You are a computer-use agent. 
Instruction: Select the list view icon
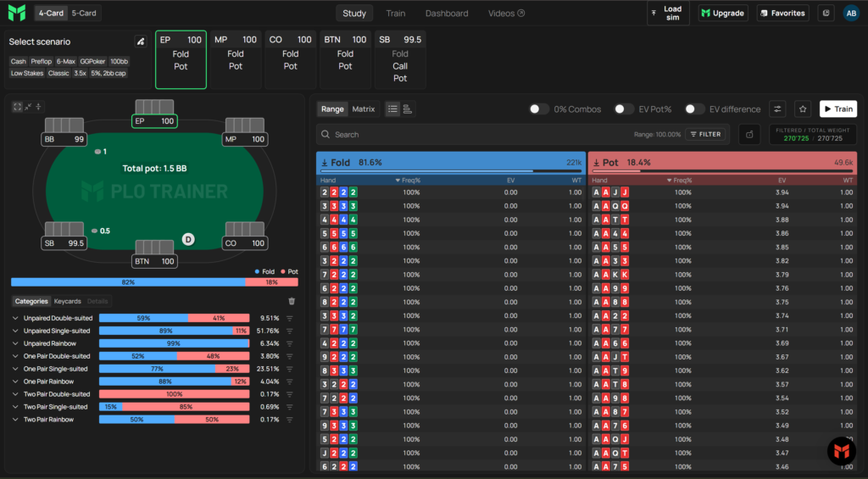click(x=392, y=109)
